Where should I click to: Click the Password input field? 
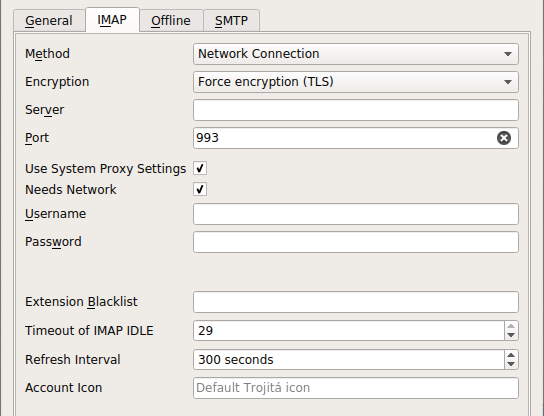pyautogui.click(x=356, y=242)
